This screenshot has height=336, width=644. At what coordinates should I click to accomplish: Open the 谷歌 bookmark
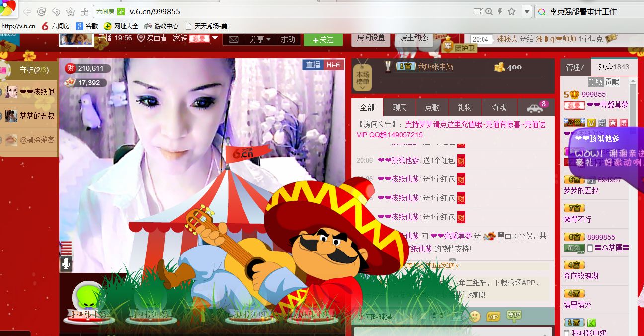coord(87,26)
